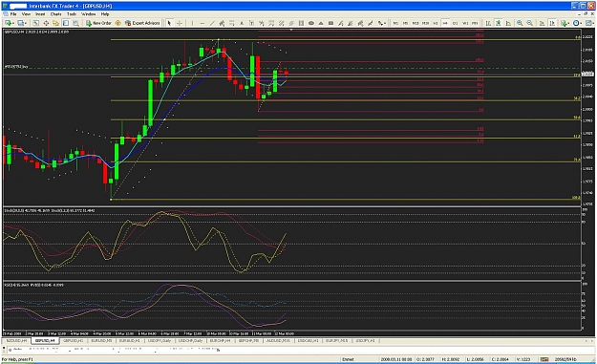Draw a vertical line tool
The image size is (597, 364).
192,23
